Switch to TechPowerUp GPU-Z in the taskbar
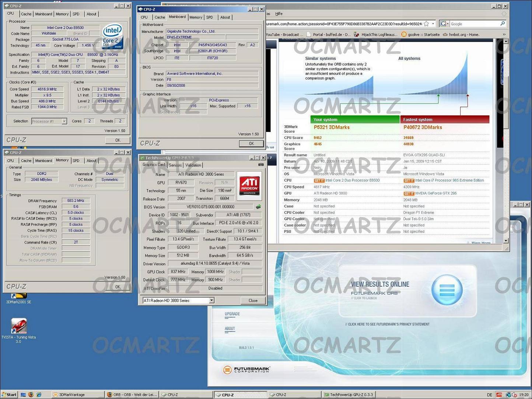 click(x=350, y=395)
